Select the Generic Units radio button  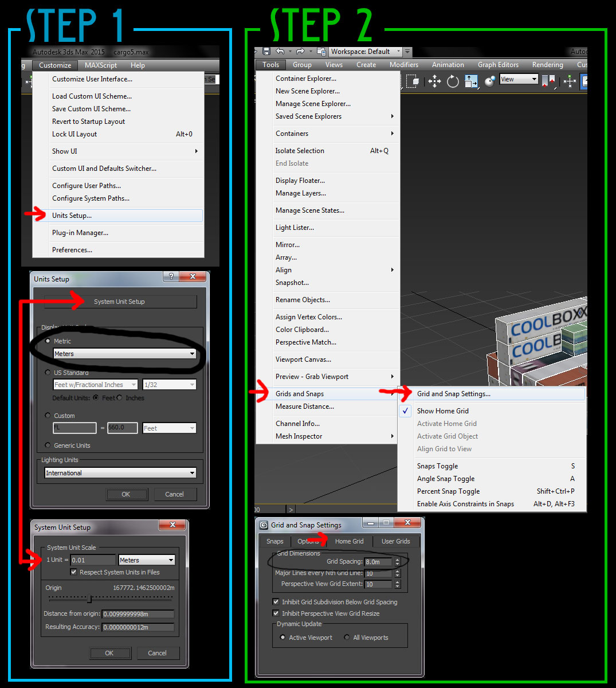tap(48, 445)
